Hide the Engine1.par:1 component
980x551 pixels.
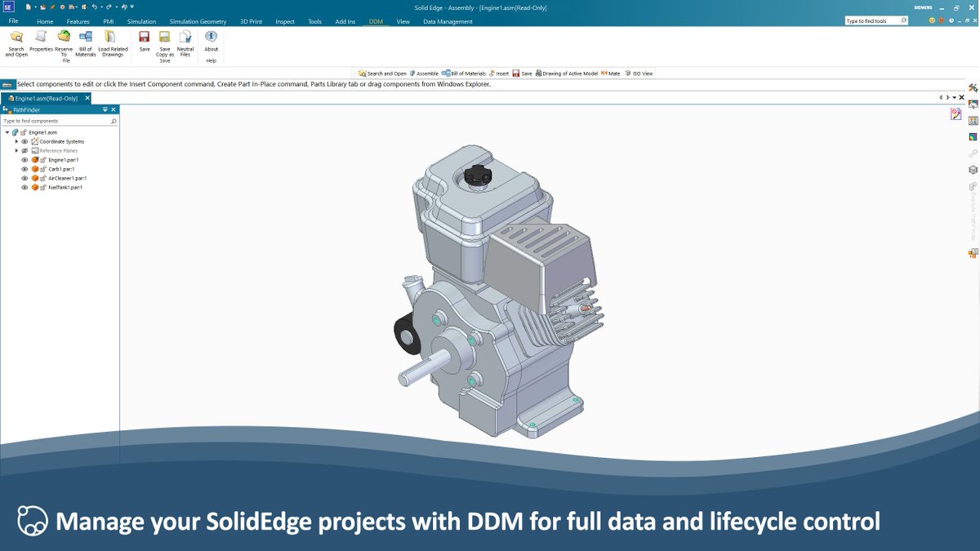(24, 159)
